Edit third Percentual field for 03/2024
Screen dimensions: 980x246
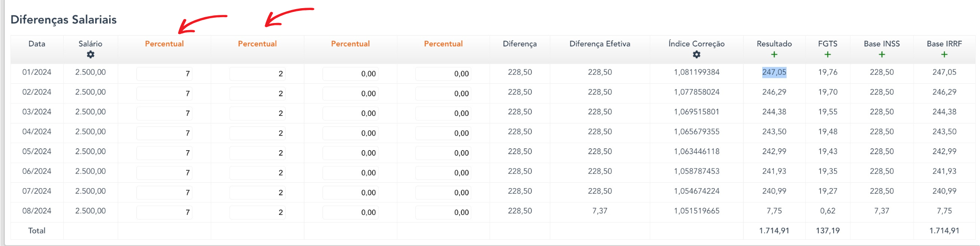(x=350, y=113)
